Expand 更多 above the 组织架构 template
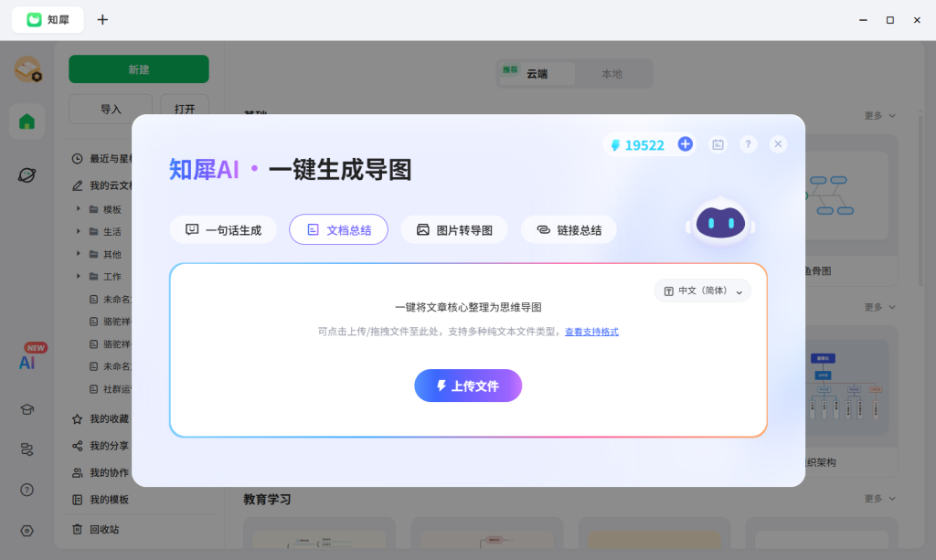The width and height of the screenshot is (936, 560). coord(880,307)
